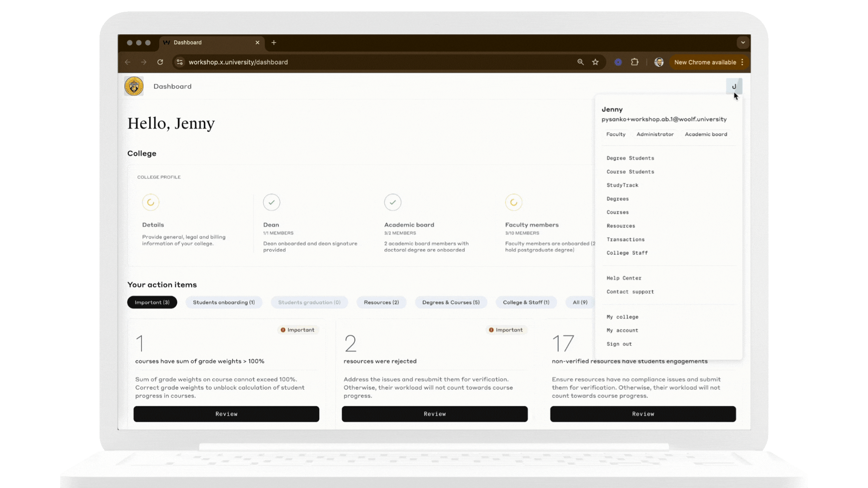Select Degree Students menu entry
This screenshot has width=868, height=488.
click(630, 158)
